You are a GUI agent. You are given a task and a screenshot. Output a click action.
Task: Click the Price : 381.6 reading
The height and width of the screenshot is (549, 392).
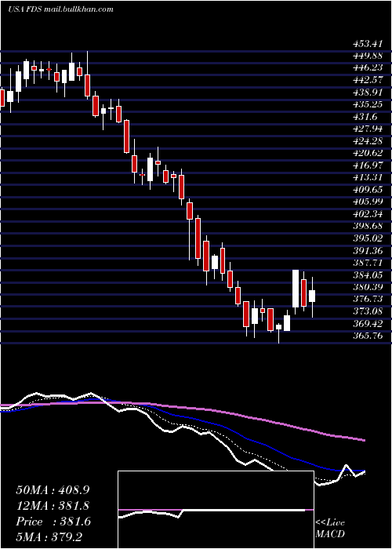pos(53,522)
